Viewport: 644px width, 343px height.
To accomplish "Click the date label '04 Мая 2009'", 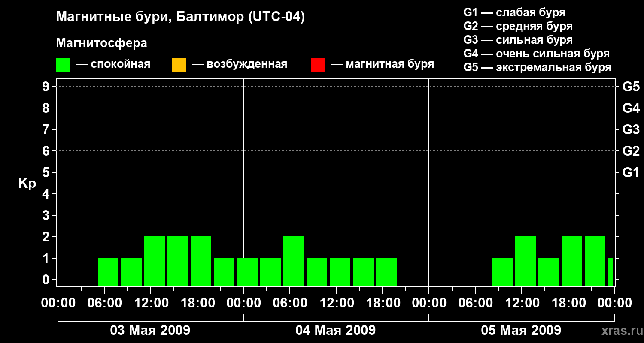I will click(336, 330).
